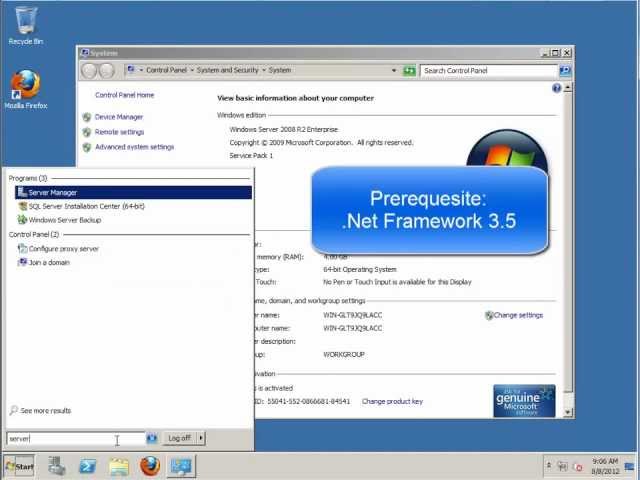Click the Forward navigation button
640x480 pixels.
click(107, 71)
